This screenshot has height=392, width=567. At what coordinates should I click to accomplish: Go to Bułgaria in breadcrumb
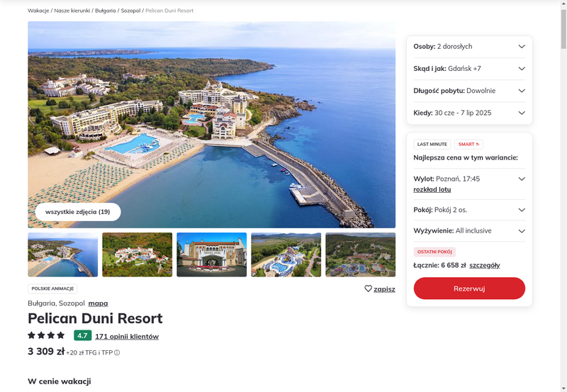tap(105, 11)
